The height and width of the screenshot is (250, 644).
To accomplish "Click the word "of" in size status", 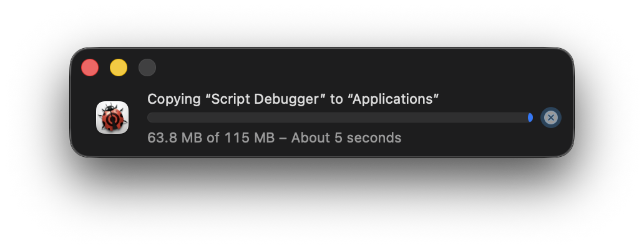I will (213, 137).
